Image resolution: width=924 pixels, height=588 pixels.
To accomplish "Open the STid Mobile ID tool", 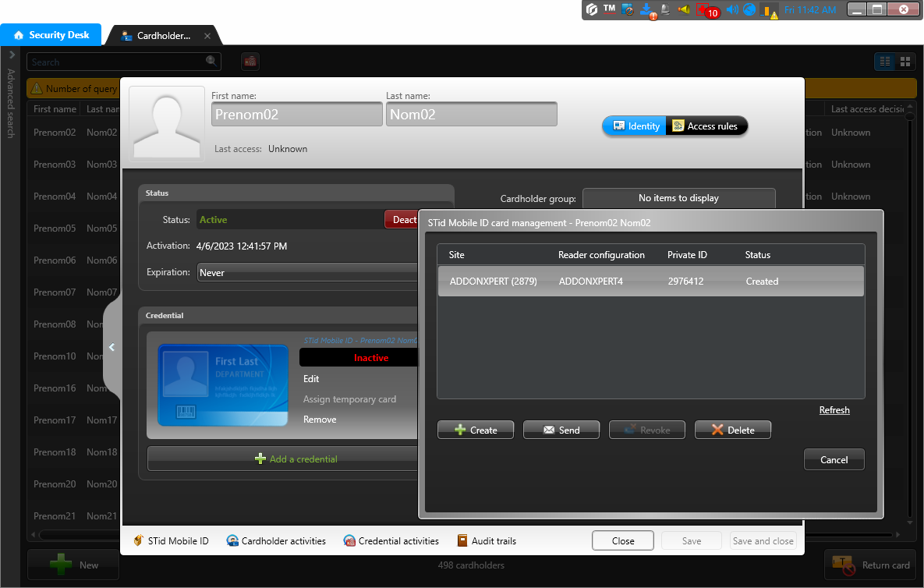I will tap(171, 540).
